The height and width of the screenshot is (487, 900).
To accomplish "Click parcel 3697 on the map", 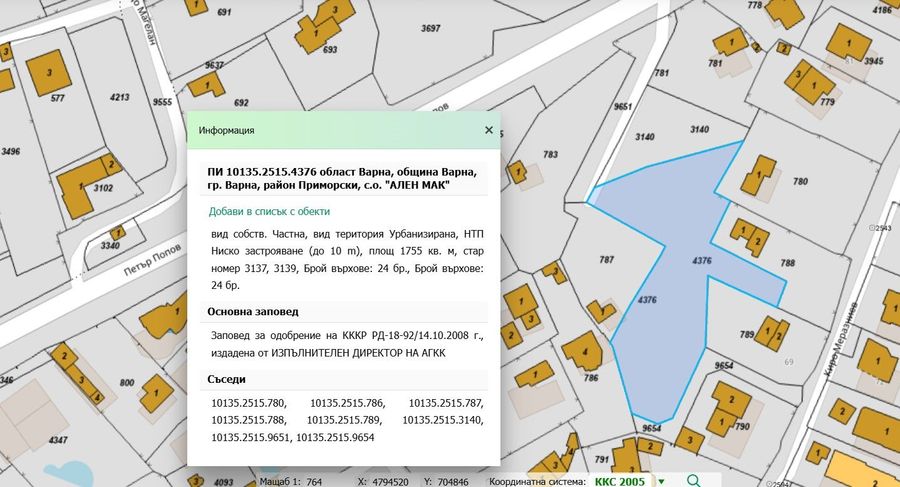I will click(430, 28).
